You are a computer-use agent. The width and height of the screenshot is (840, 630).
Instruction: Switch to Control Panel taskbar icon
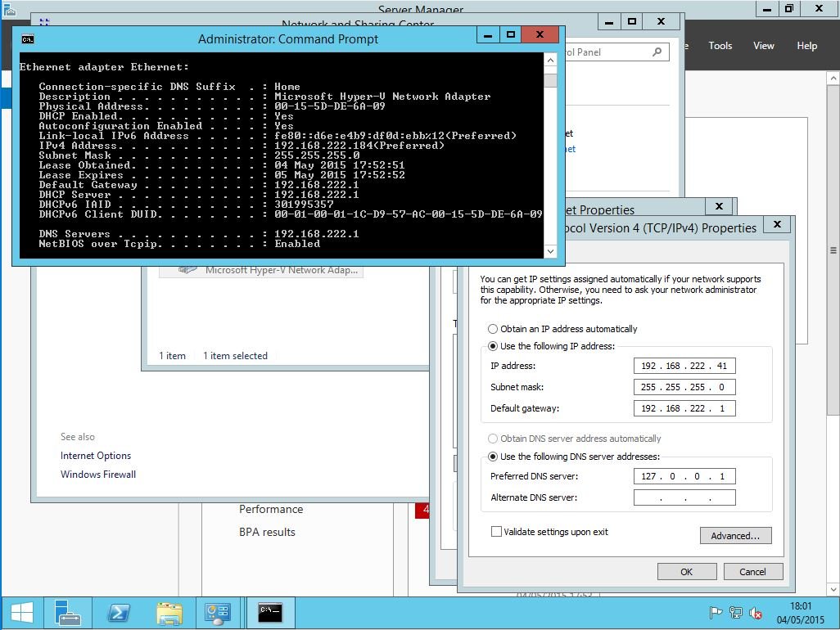(219, 613)
